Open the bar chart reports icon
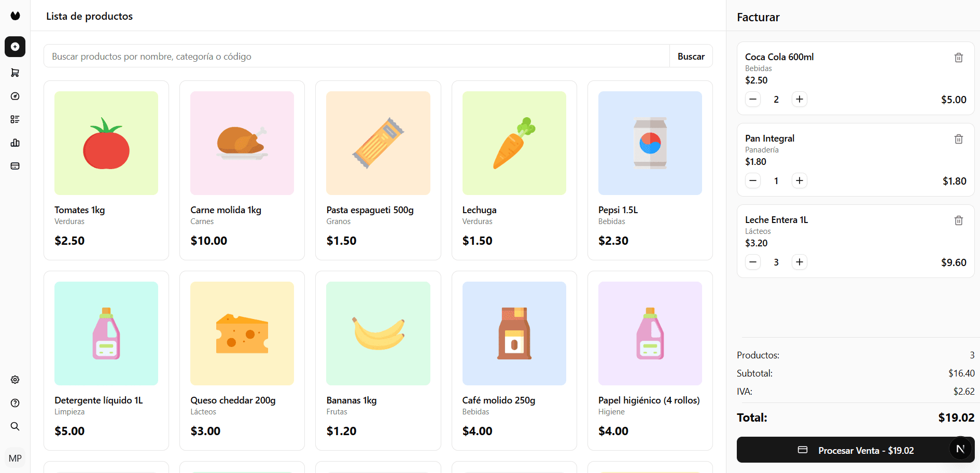 pyautogui.click(x=15, y=143)
